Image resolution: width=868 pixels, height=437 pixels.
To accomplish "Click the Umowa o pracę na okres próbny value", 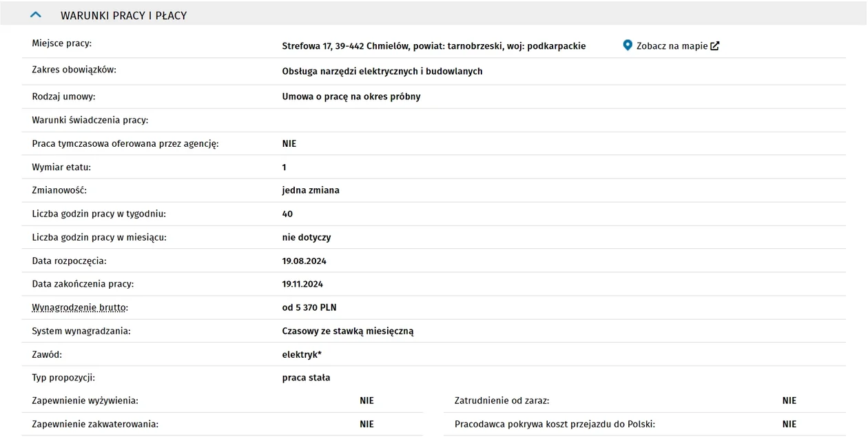I will tap(351, 96).
